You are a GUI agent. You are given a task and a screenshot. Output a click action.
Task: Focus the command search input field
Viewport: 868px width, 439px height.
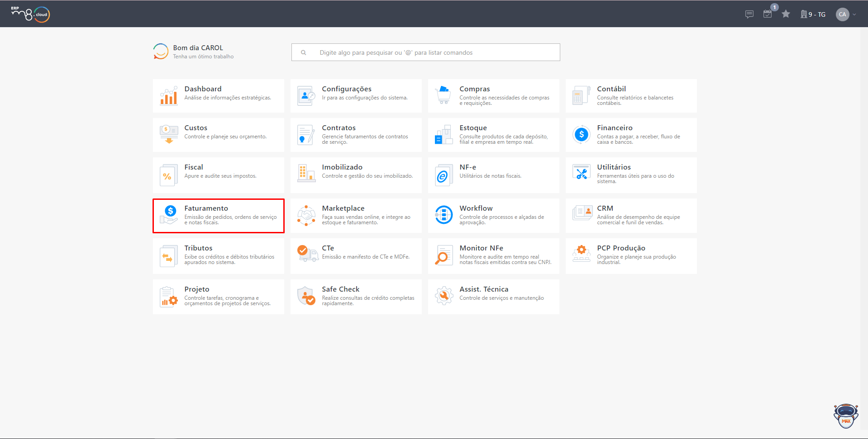(426, 52)
